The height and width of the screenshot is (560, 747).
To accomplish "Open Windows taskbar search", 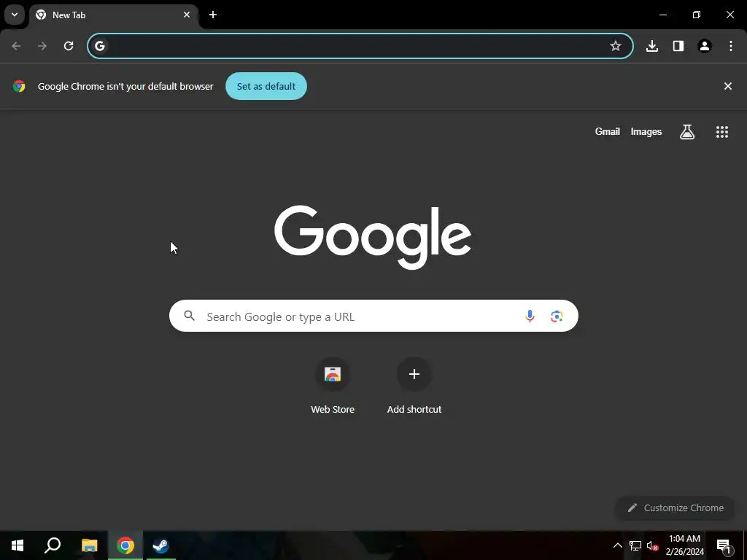I will click(x=53, y=545).
